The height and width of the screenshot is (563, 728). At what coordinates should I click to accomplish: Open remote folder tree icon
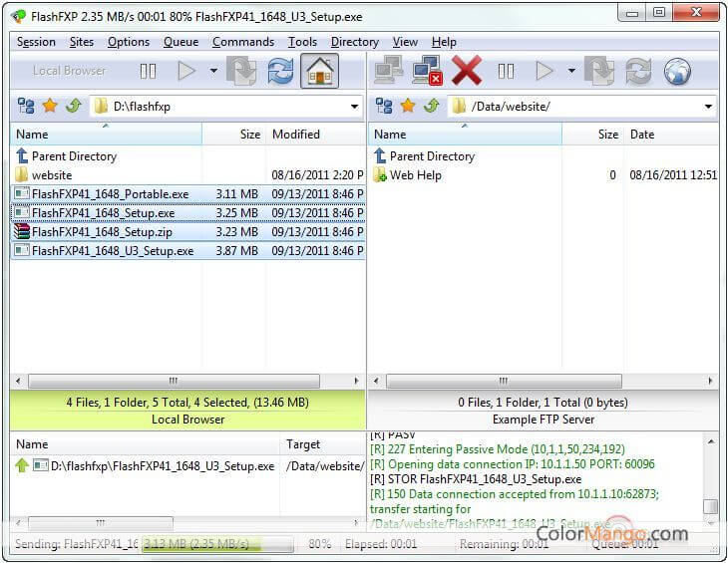click(x=384, y=107)
